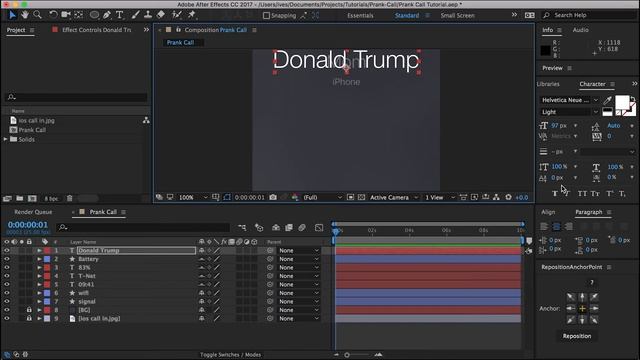Image resolution: width=640 pixels, height=360 pixels.
Task: Center-align the paragraph text
Action: (x=556, y=227)
